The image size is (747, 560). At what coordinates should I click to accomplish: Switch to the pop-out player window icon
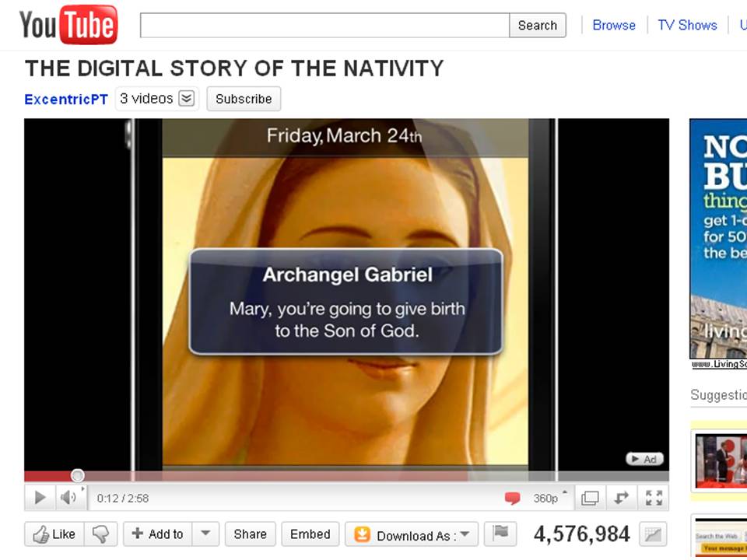[x=590, y=498]
